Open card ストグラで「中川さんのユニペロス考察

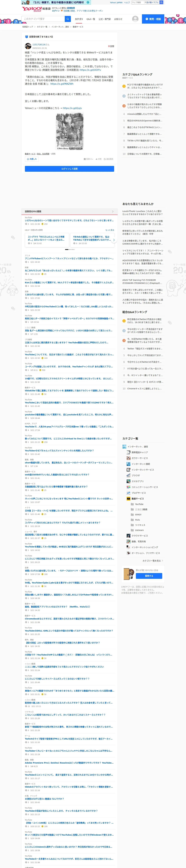coord(47,240)
